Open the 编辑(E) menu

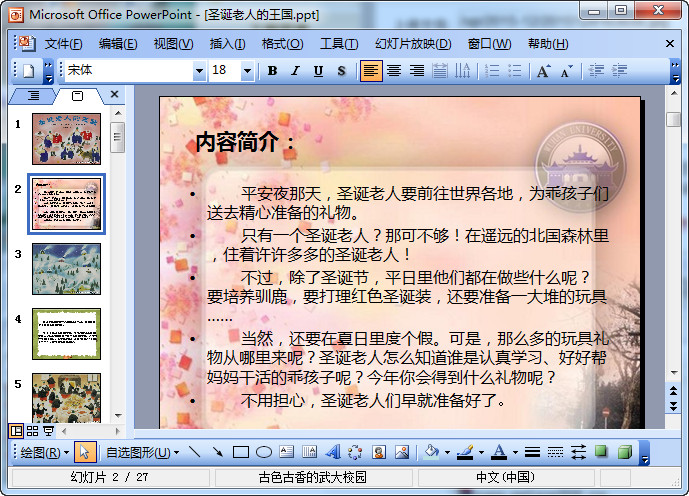118,44
